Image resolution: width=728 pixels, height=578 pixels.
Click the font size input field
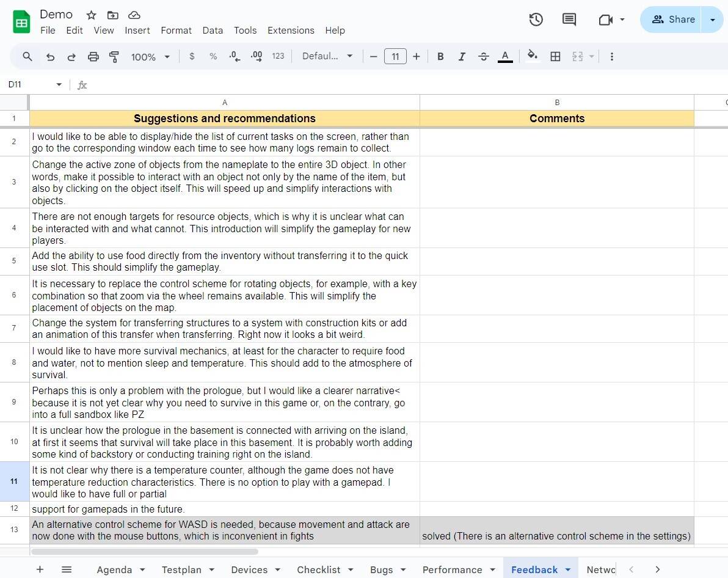click(395, 57)
